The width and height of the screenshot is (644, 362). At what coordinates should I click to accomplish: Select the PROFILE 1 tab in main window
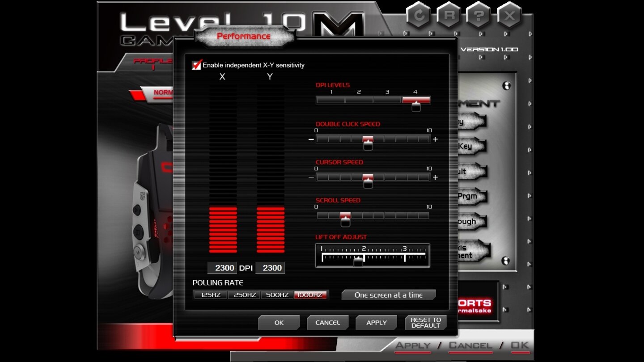pyautogui.click(x=152, y=64)
